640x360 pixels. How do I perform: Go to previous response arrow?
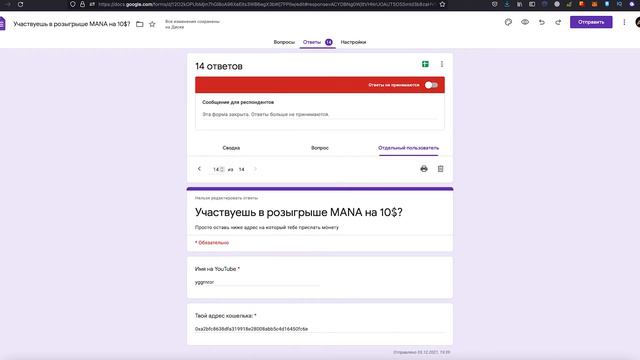(x=199, y=169)
